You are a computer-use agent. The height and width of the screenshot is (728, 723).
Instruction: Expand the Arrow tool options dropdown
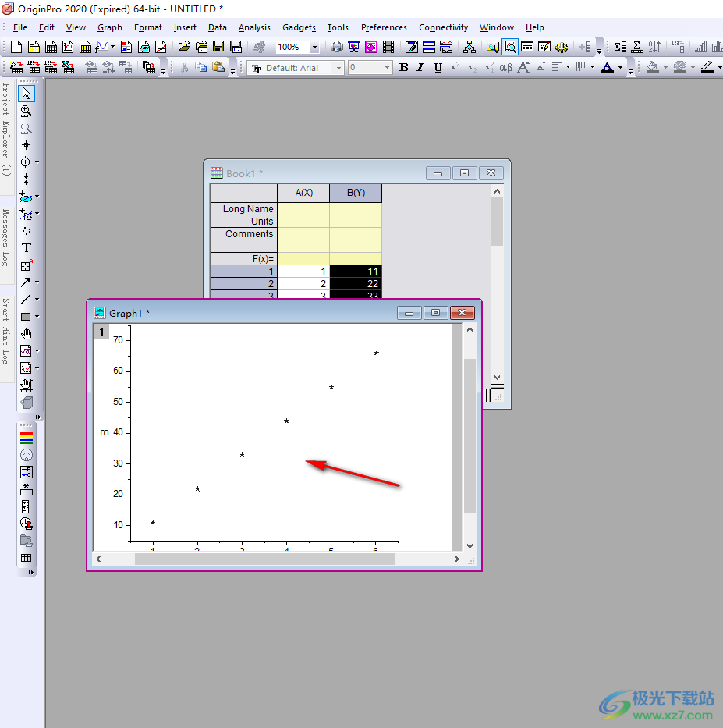click(37, 282)
